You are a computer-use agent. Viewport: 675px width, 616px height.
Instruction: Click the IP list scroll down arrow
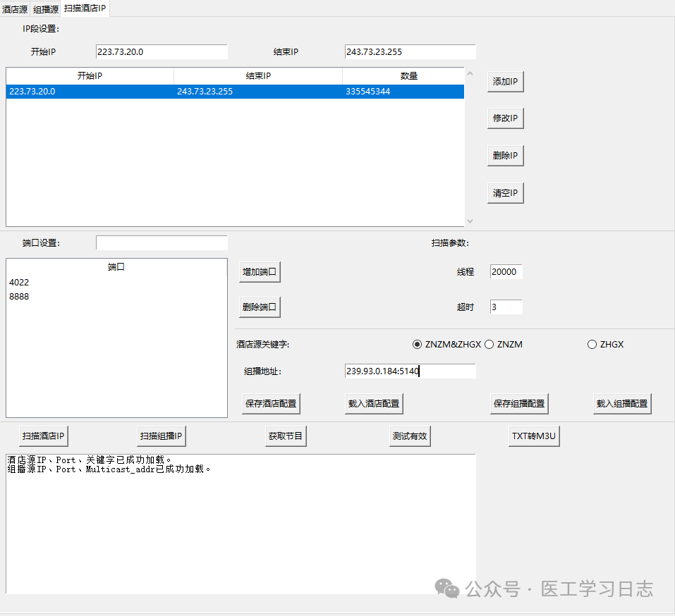tap(470, 221)
